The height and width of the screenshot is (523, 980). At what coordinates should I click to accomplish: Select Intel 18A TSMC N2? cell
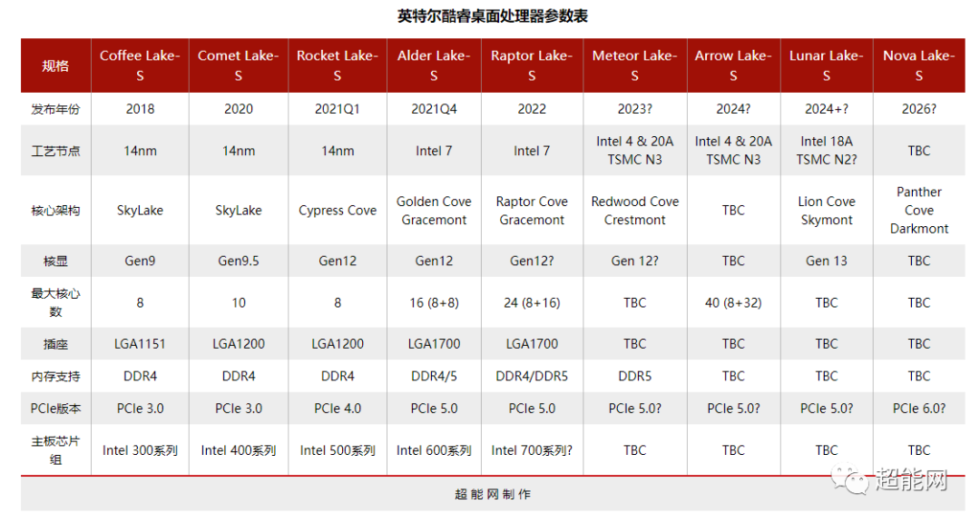pyautogui.click(x=827, y=151)
